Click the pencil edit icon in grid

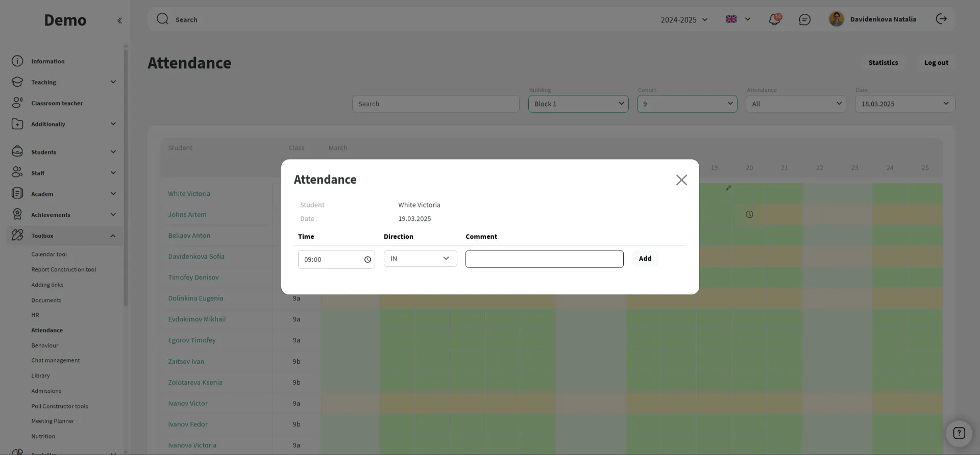click(728, 188)
